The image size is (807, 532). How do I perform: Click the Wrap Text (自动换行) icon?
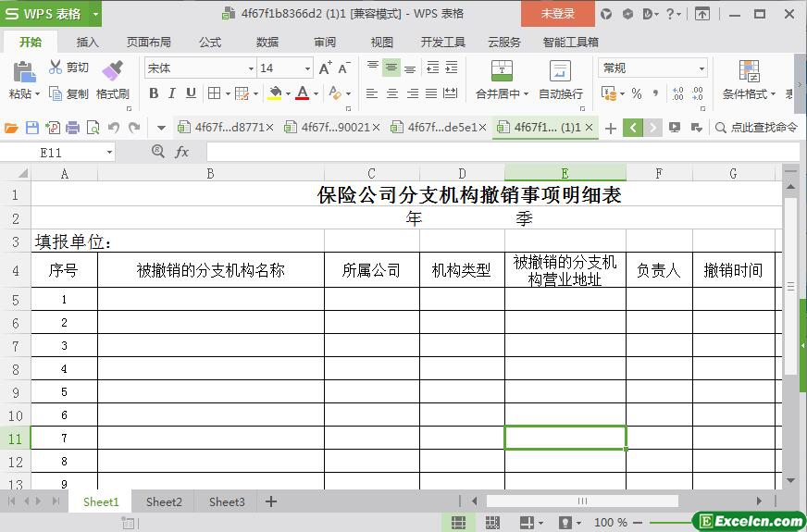point(560,72)
